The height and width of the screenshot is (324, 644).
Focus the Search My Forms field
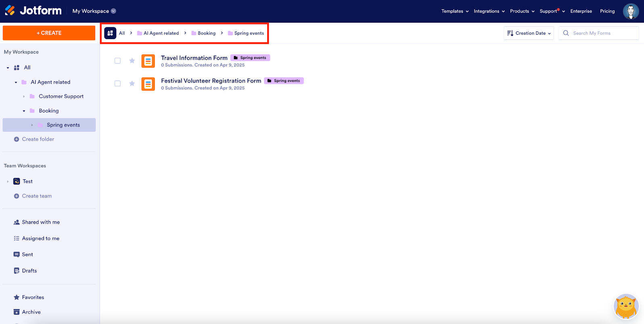click(599, 33)
